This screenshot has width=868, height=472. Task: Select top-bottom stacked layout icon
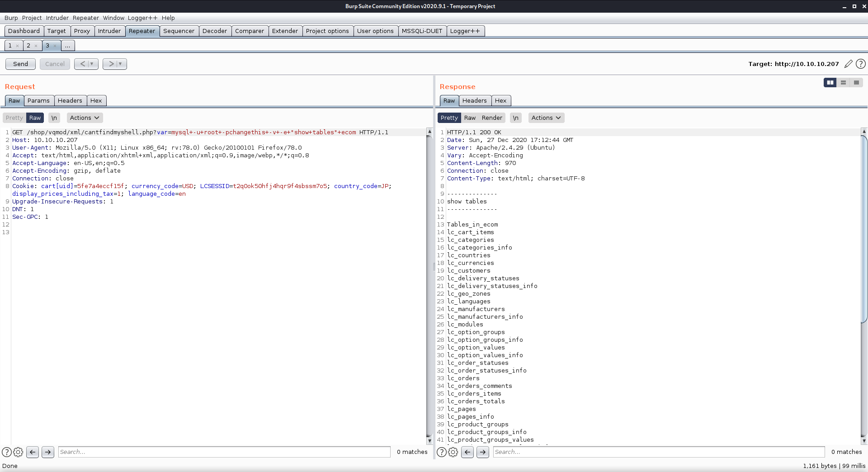point(843,82)
